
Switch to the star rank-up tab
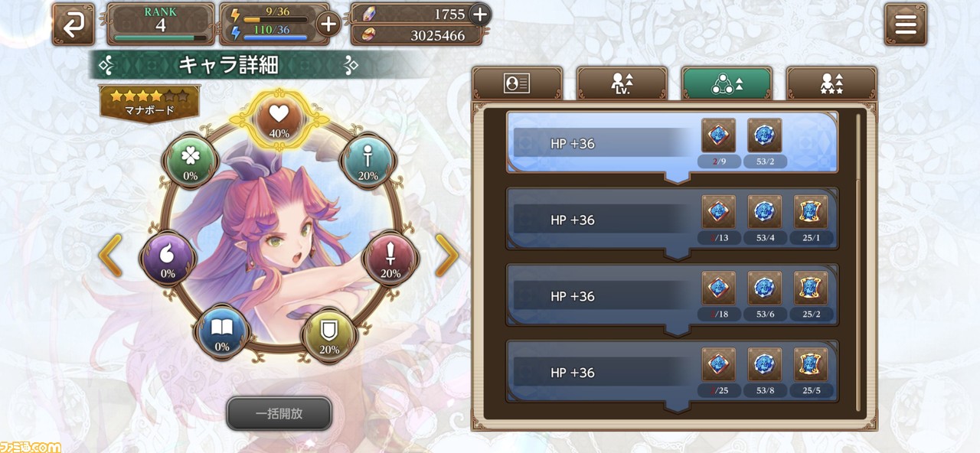[831, 84]
